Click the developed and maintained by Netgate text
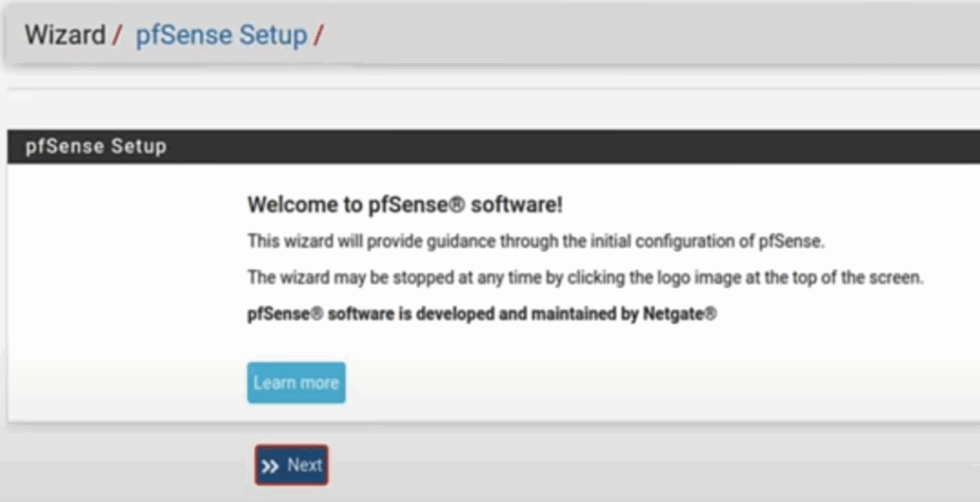Image resolution: width=980 pixels, height=502 pixels. 482,314
